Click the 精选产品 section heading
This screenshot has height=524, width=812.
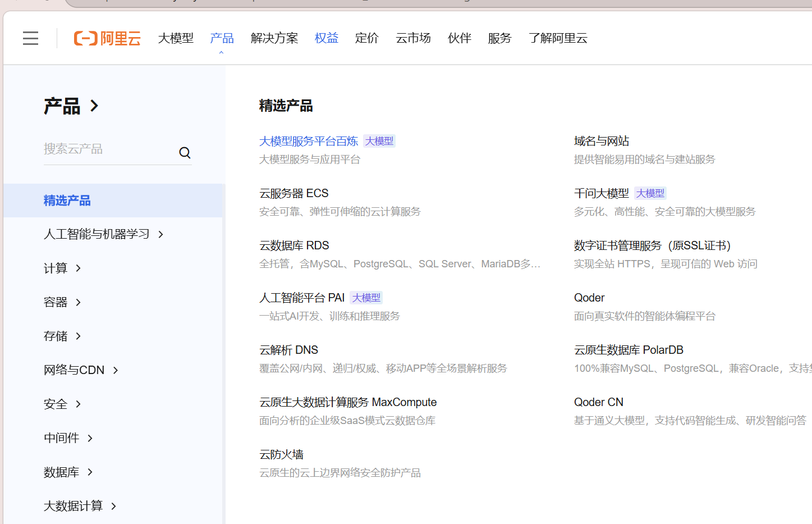pyautogui.click(x=286, y=106)
